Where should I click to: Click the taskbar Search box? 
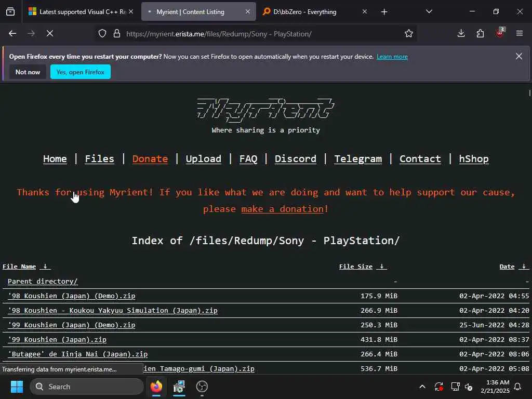[x=87, y=387]
